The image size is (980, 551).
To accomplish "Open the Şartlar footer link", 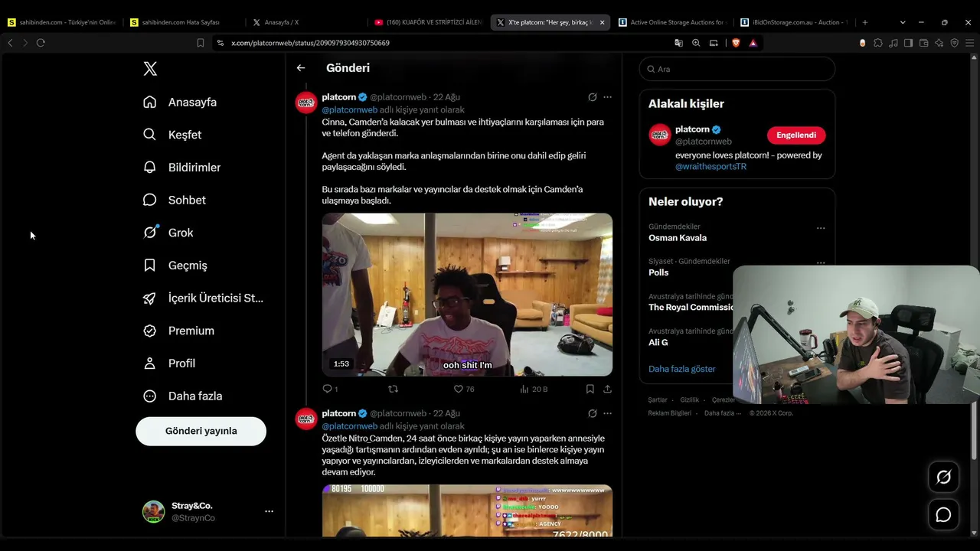I will [658, 400].
